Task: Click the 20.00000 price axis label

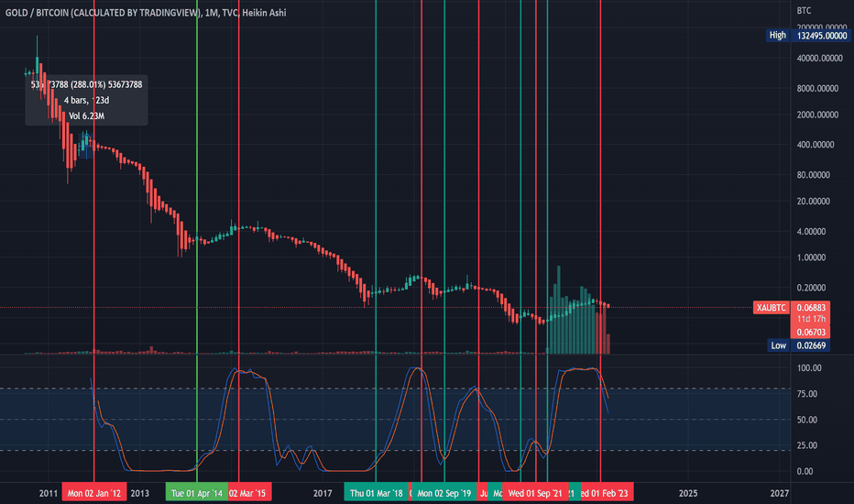Action: 813,201
